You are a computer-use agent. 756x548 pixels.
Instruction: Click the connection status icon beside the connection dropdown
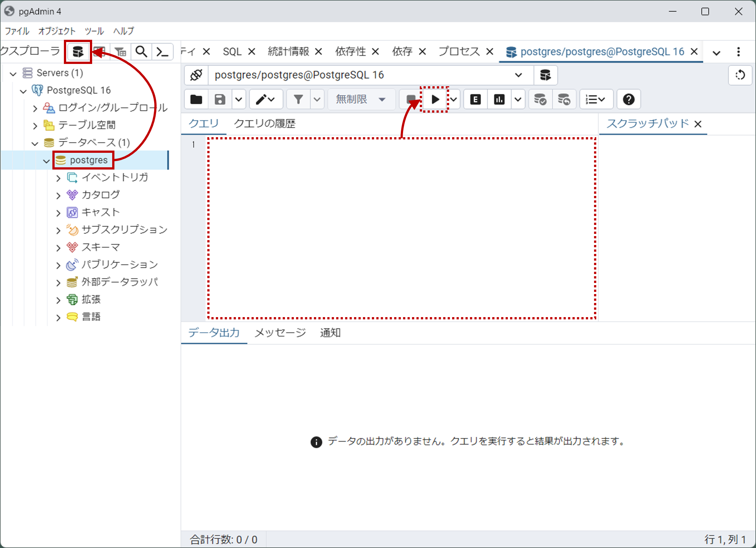point(196,75)
